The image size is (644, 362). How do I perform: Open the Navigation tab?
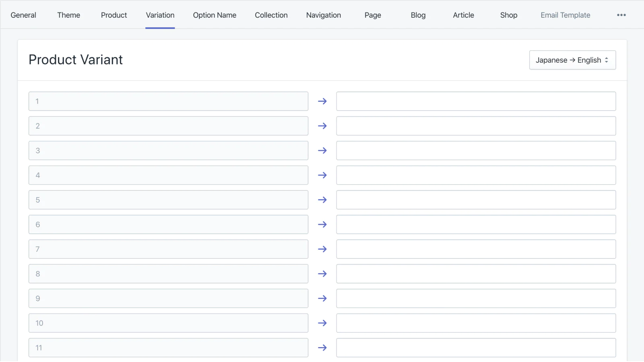click(323, 15)
